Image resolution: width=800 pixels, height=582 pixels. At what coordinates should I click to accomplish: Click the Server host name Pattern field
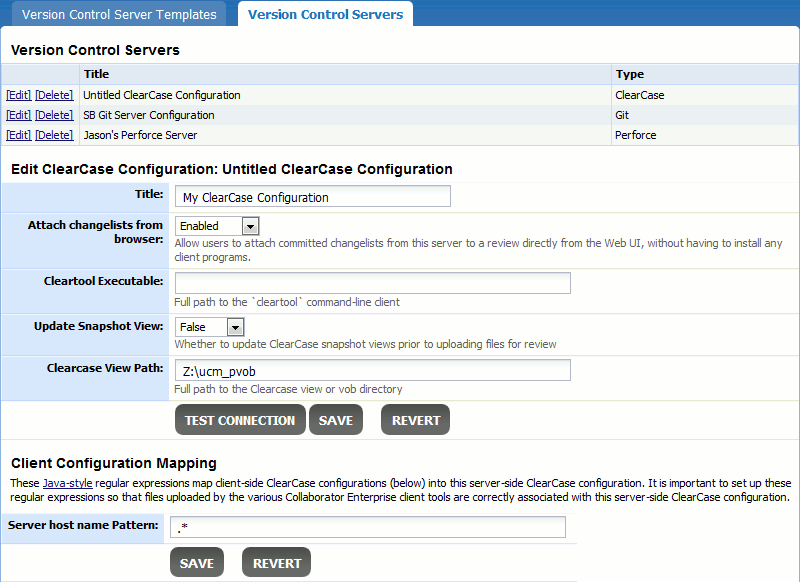pyautogui.click(x=367, y=527)
